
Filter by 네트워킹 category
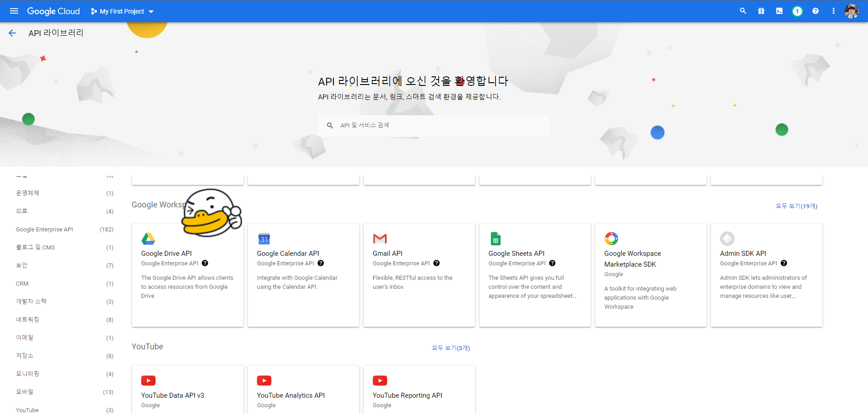pyautogui.click(x=65, y=320)
